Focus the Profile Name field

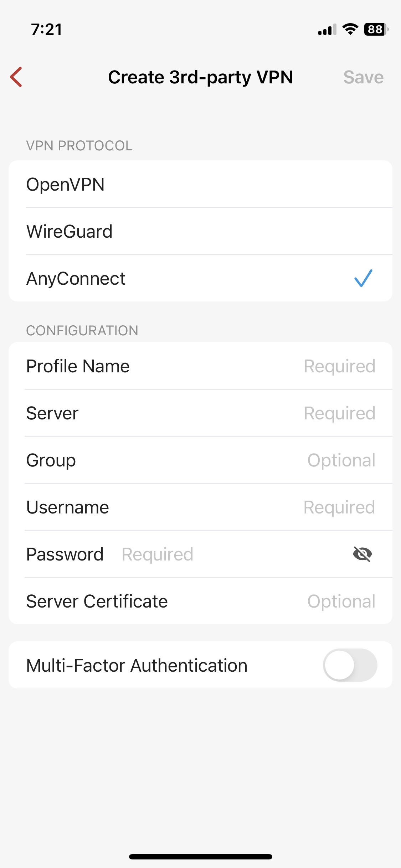click(x=200, y=366)
